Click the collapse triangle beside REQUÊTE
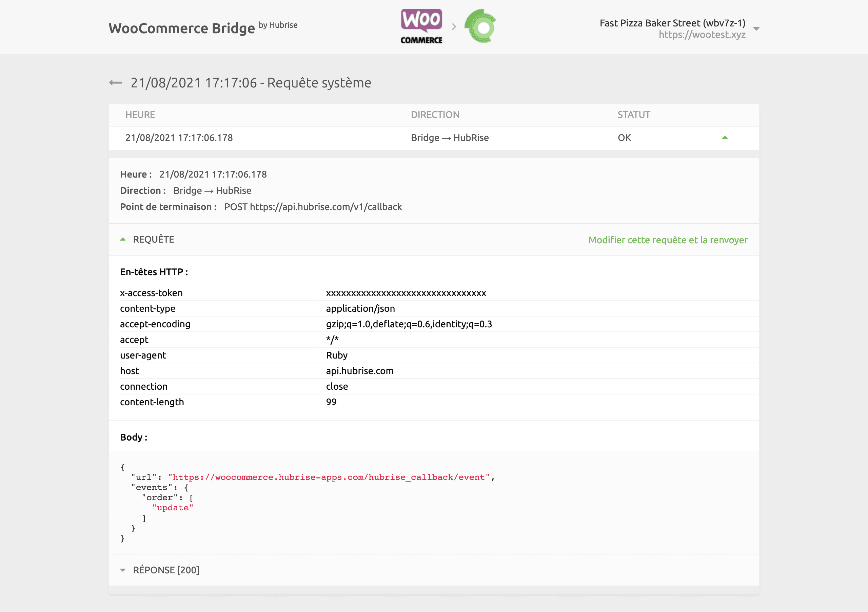868x612 pixels. click(122, 239)
